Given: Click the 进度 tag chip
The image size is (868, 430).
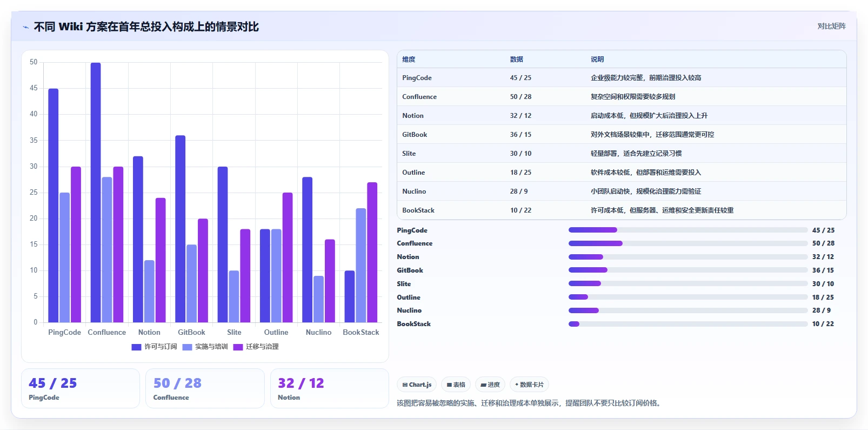Looking at the screenshot, I should [x=490, y=385].
